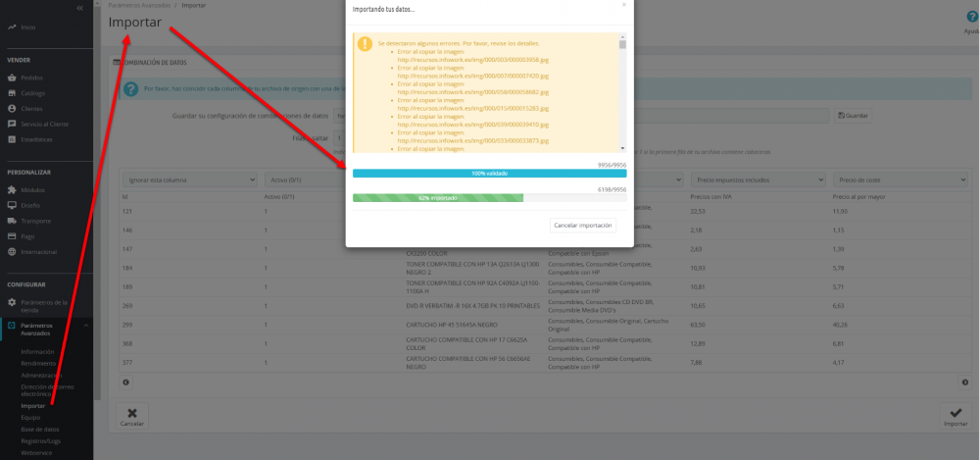Click the Clientes person icon
This screenshot has width=980, height=460.
(12, 108)
